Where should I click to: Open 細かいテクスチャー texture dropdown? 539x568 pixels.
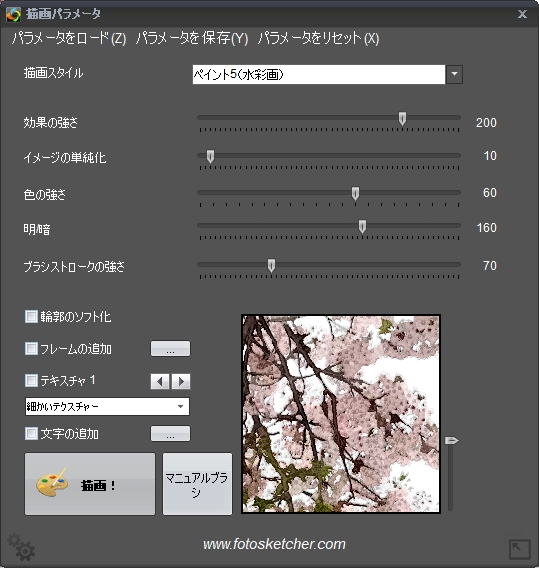click(107, 406)
